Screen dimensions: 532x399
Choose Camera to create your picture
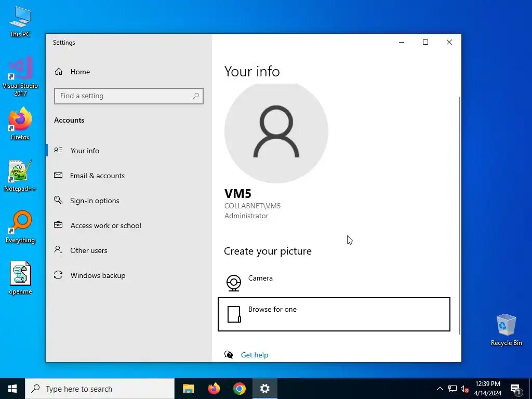(334, 282)
